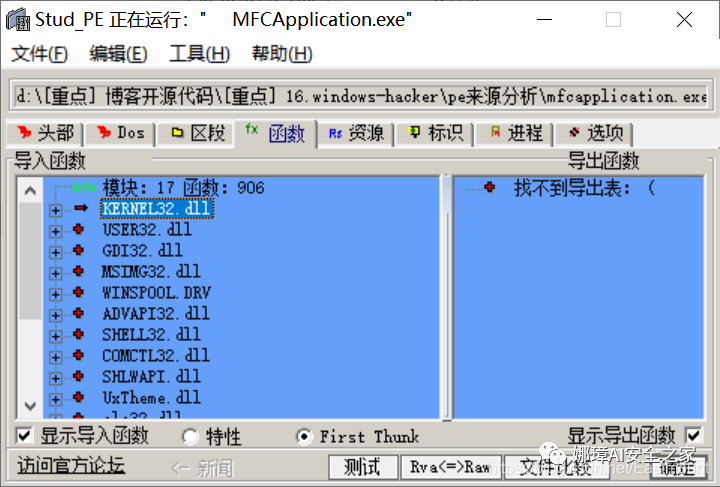Click the red plus icon beside ADVAPI32.dll
Viewport: 720px width, 487px height.
[x=79, y=313]
